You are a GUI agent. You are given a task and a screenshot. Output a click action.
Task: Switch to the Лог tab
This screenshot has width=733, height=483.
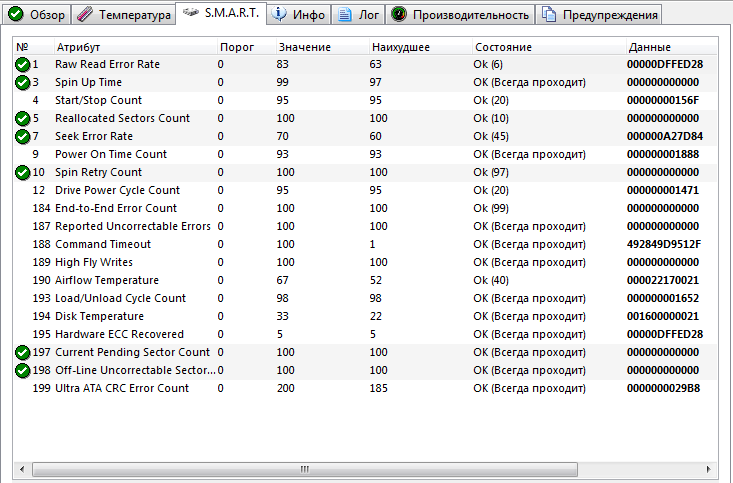[358, 14]
